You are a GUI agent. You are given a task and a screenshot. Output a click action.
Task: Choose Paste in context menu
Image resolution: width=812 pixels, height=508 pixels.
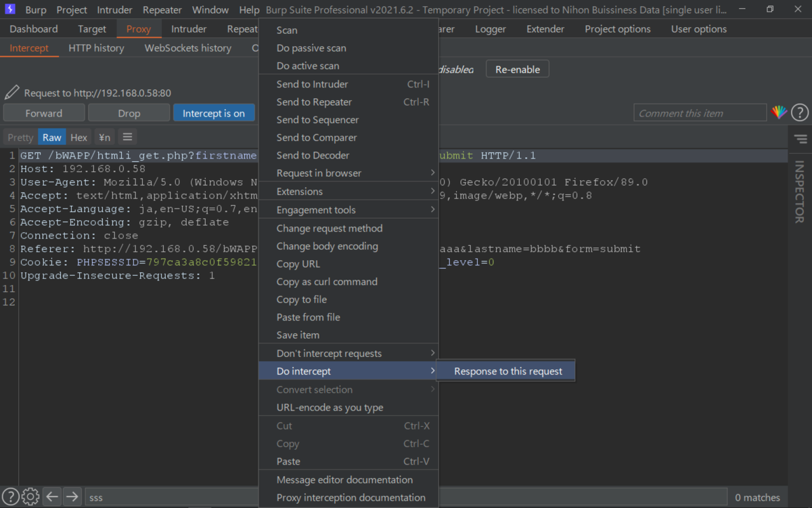(x=348, y=461)
